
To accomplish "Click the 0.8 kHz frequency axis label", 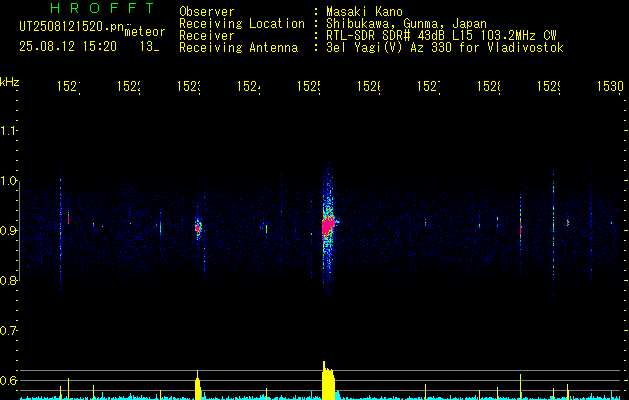I will [8, 280].
